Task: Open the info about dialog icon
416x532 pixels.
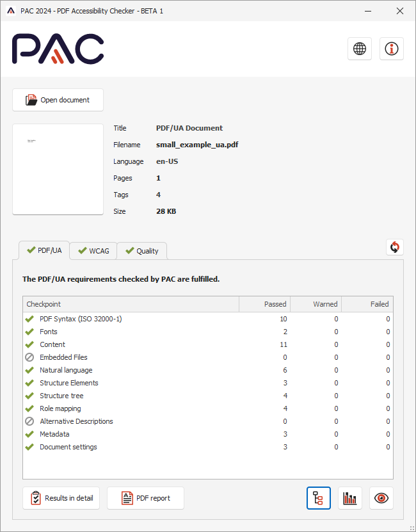Action: [x=392, y=49]
